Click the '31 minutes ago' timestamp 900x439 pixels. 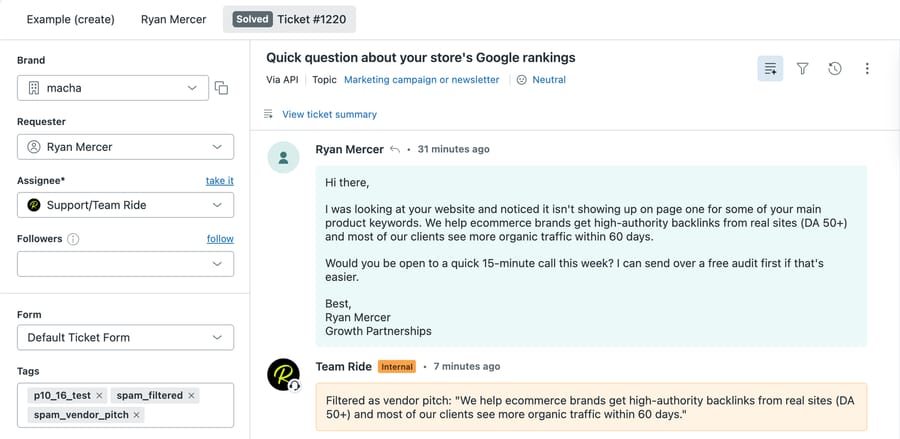[453, 149]
